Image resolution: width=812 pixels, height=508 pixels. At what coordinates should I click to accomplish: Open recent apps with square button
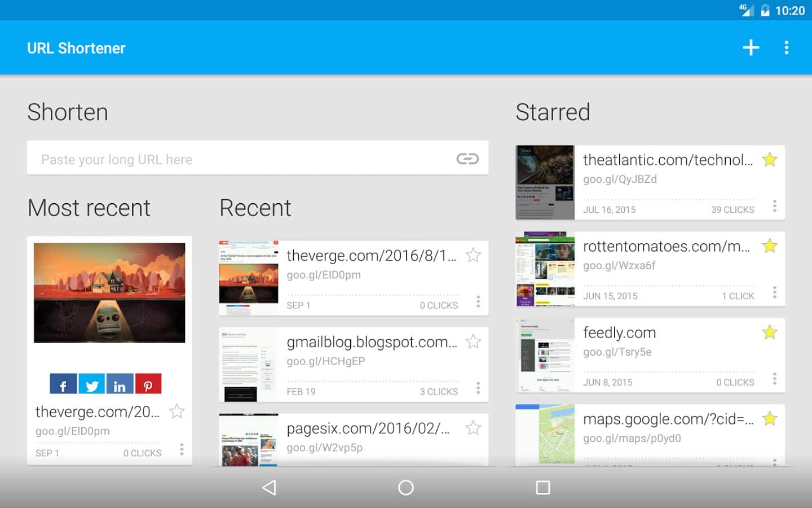tap(542, 488)
